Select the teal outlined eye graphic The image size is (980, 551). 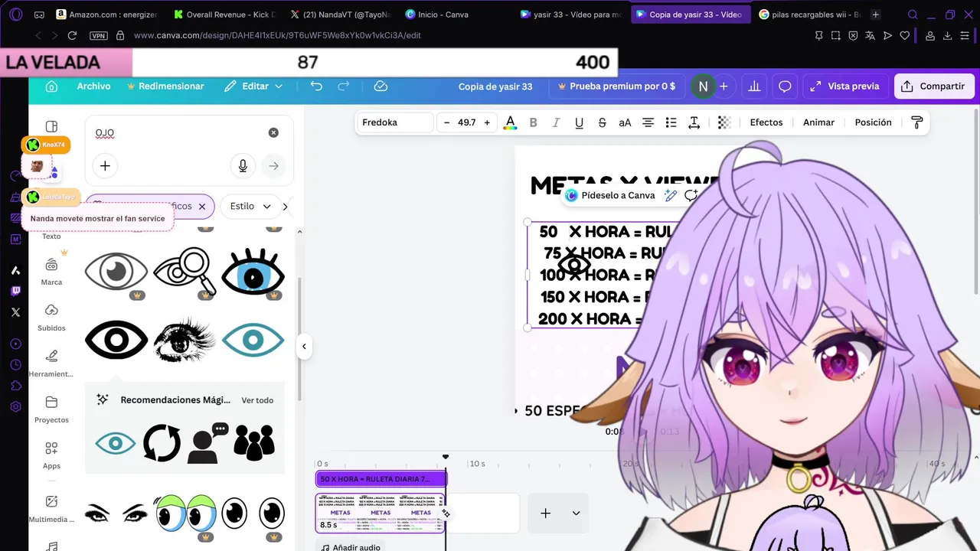point(253,340)
